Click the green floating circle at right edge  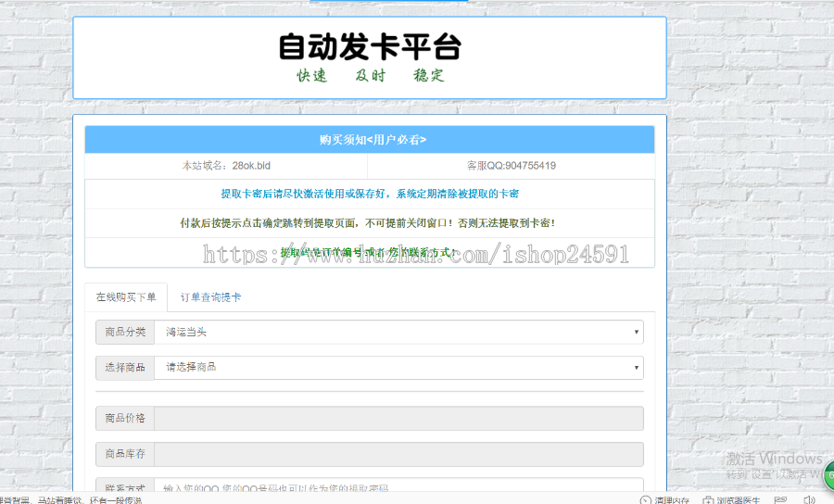(x=828, y=475)
